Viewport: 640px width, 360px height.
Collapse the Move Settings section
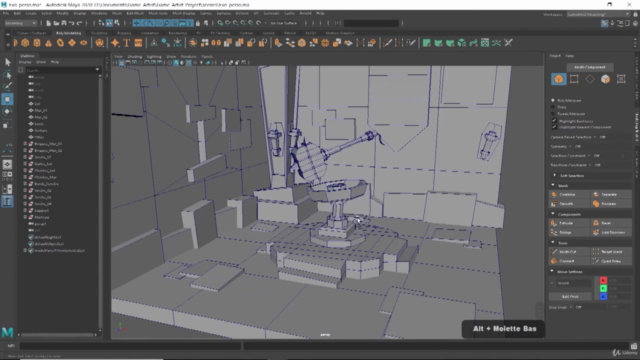pos(552,271)
